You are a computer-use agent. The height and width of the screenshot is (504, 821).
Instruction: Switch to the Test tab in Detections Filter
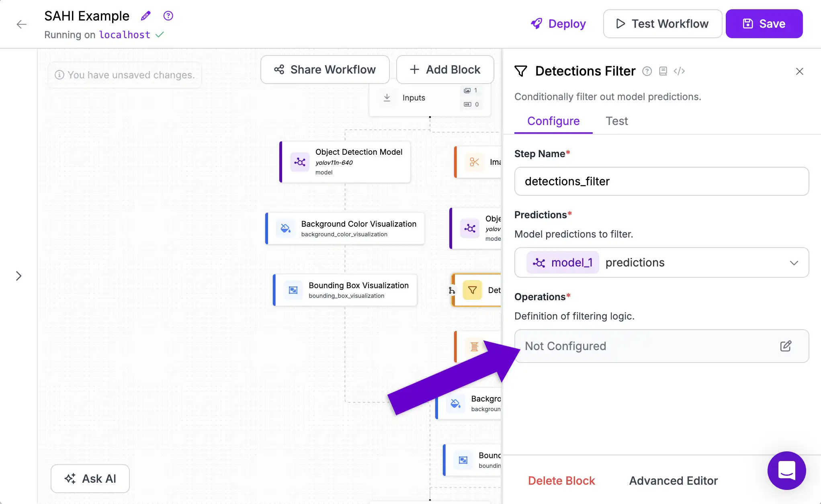pos(617,121)
